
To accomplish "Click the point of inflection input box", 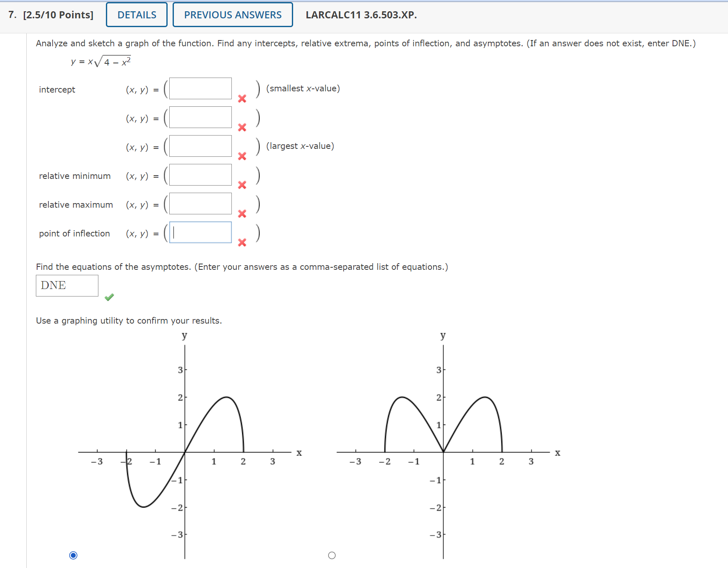I will (201, 232).
